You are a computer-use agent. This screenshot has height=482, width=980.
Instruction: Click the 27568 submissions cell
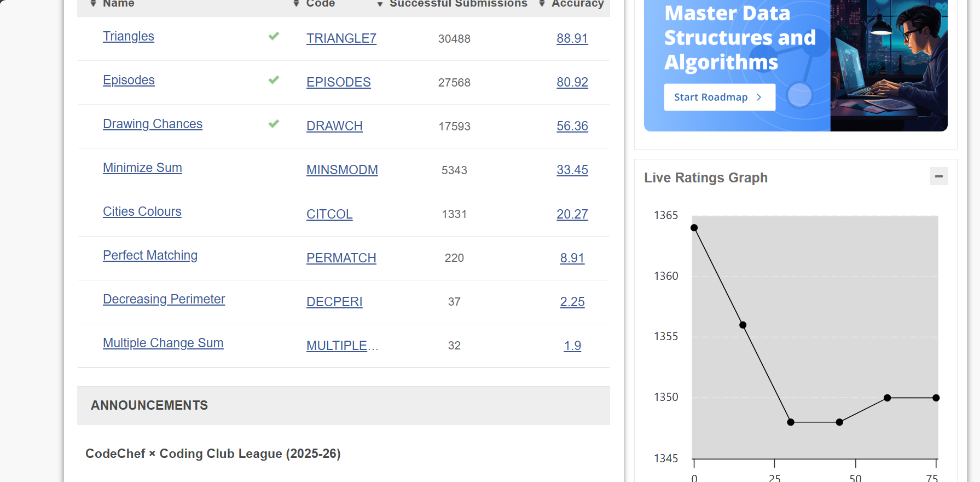[x=454, y=82]
